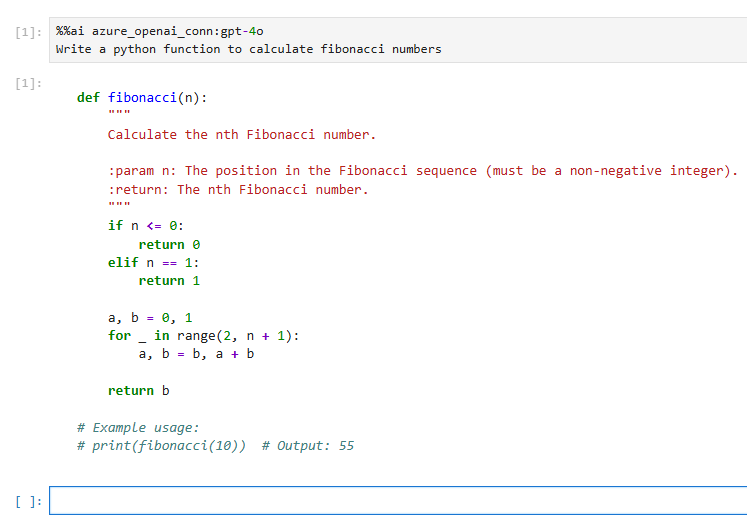Click the [1] output prompt area
The image size is (747, 519).
28,82
